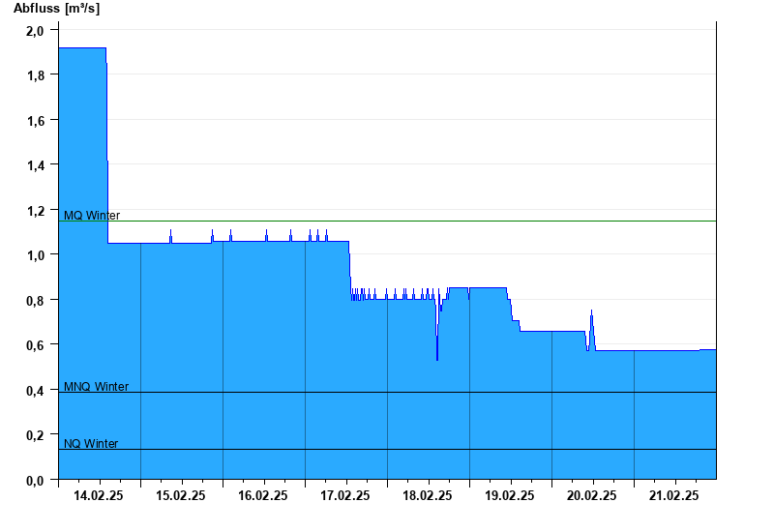The image size is (774, 532).
Task: Click the 0,6 y-axis value
Action: coord(35,345)
